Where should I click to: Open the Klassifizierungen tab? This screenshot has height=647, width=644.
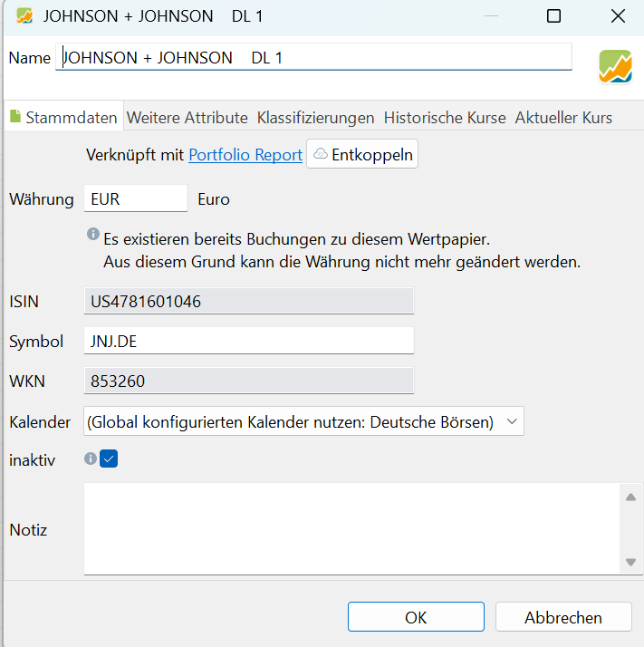pos(315,118)
